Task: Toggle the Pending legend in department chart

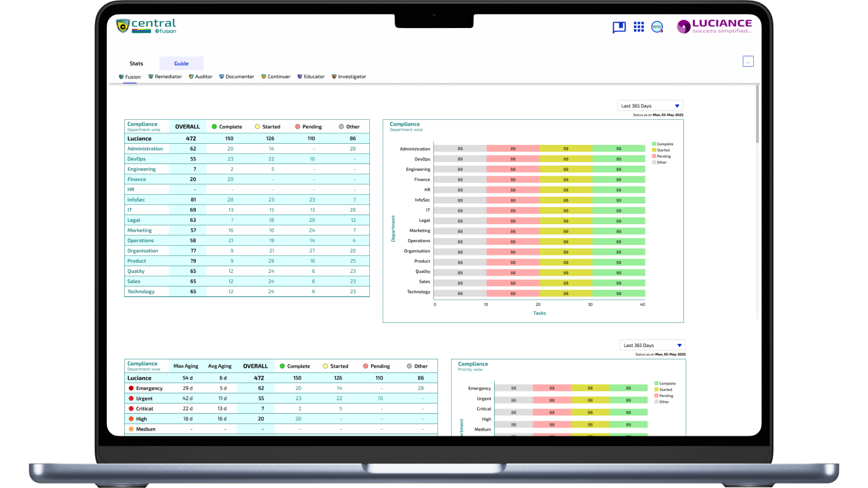Action: 661,156
